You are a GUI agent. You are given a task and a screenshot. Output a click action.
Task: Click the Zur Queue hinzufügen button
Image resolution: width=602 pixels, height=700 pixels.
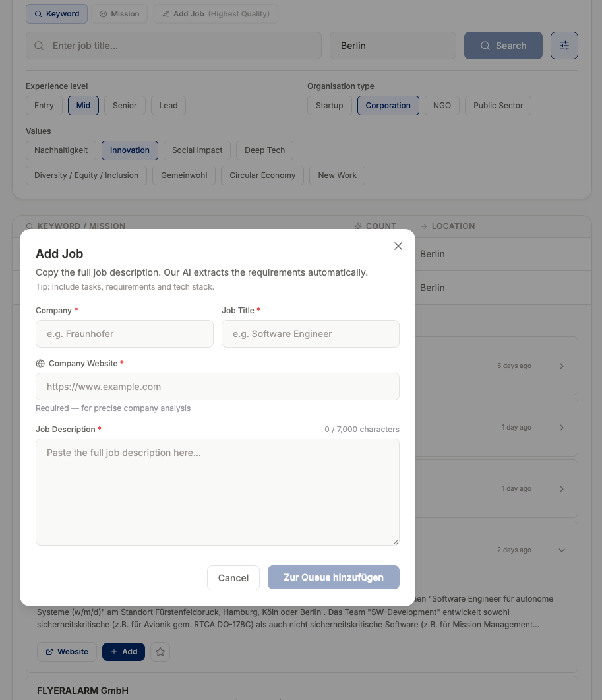click(333, 577)
